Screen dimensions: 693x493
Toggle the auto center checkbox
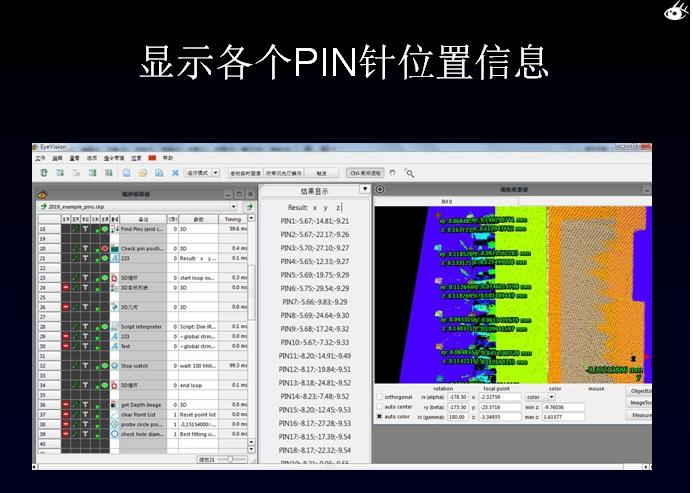pyautogui.click(x=379, y=406)
